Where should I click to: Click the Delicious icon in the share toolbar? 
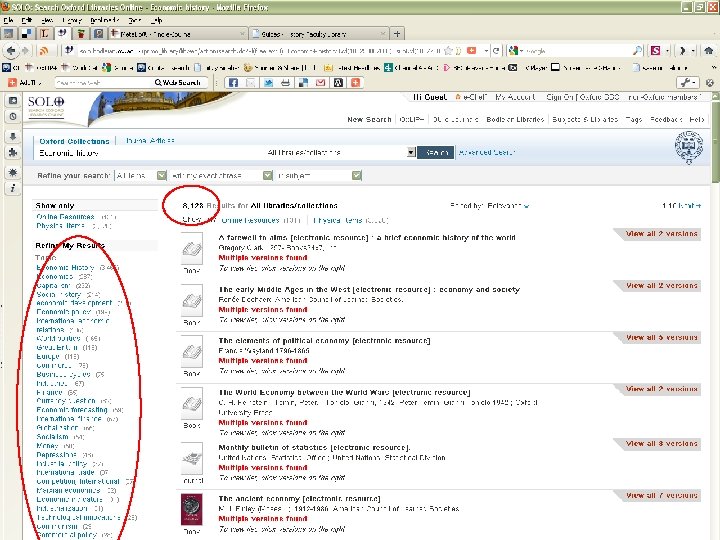click(303, 83)
